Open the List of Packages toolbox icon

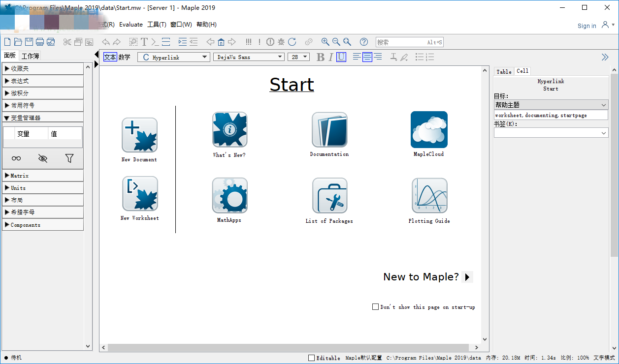click(x=329, y=195)
